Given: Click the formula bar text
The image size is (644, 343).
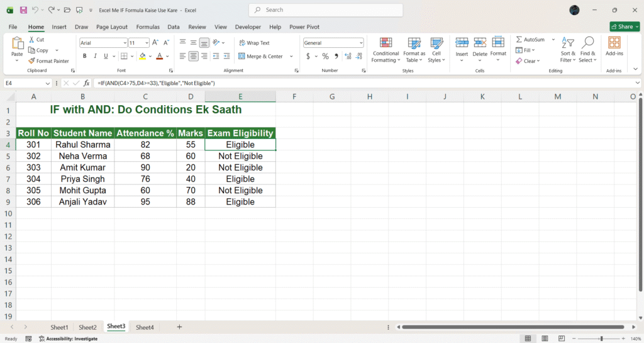Looking at the screenshot, I should (156, 83).
